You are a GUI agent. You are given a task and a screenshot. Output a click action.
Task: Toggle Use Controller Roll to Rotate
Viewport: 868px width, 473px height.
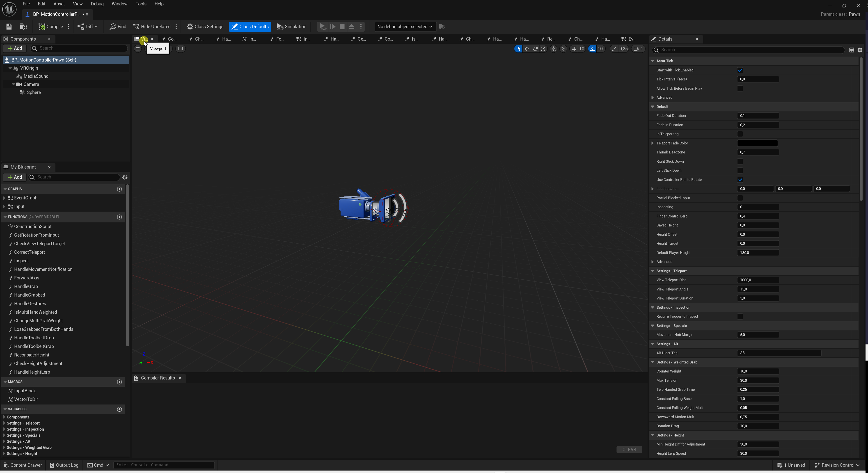740,180
